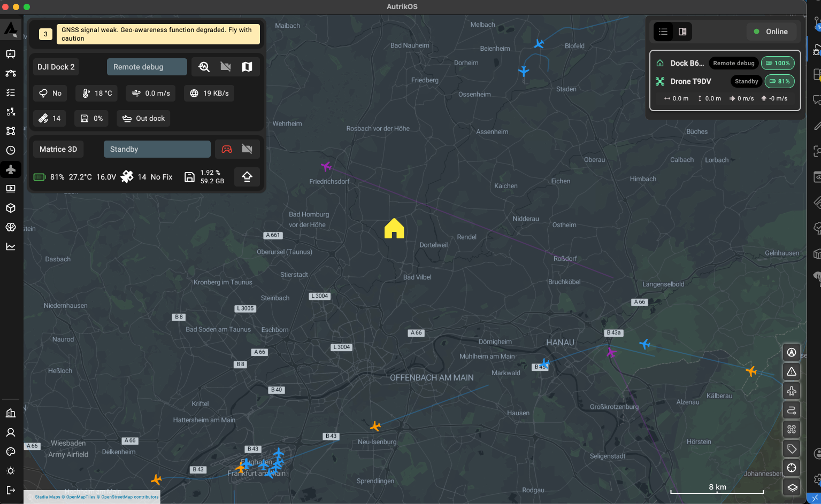Image resolution: width=821 pixels, height=504 pixels.
Task: Open the Standby mode dropdown for Matrice 3D
Action: point(157,149)
